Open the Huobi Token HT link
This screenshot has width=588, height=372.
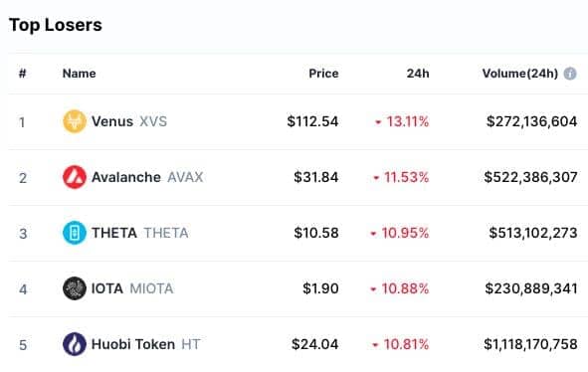pyautogui.click(x=146, y=344)
